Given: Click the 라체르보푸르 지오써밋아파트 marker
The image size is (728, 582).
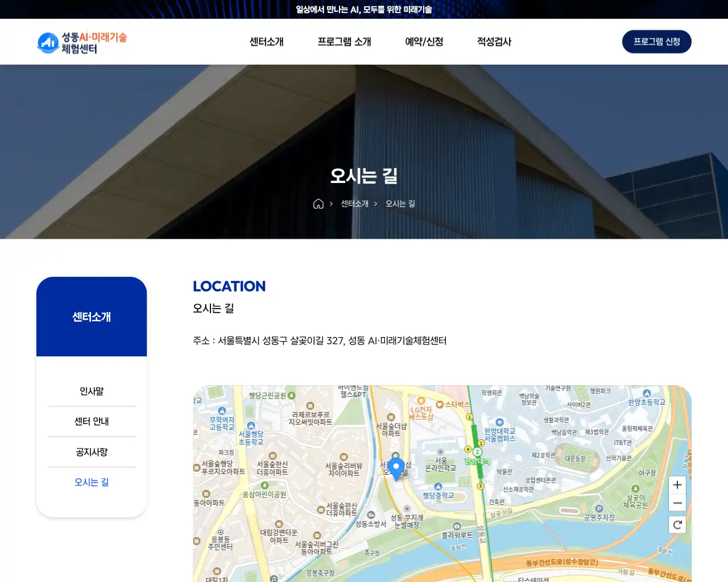Looking at the screenshot, I should (310, 406).
